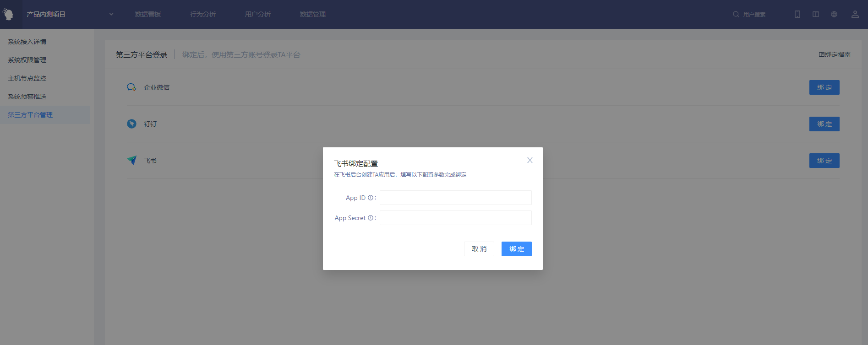Click the 企业微信 logo icon
Screen dimensions: 868x345
pyautogui.click(x=131, y=87)
